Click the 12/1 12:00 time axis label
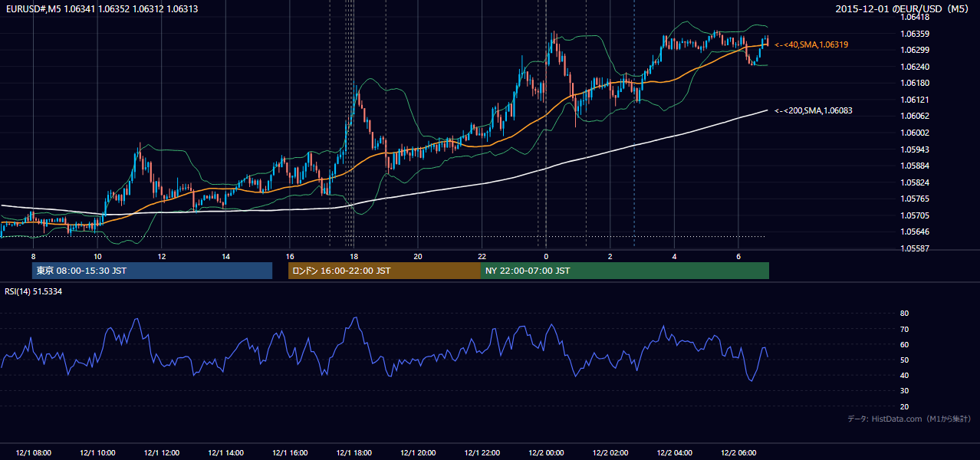Image resolution: width=980 pixels, height=460 pixels. click(162, 453)
